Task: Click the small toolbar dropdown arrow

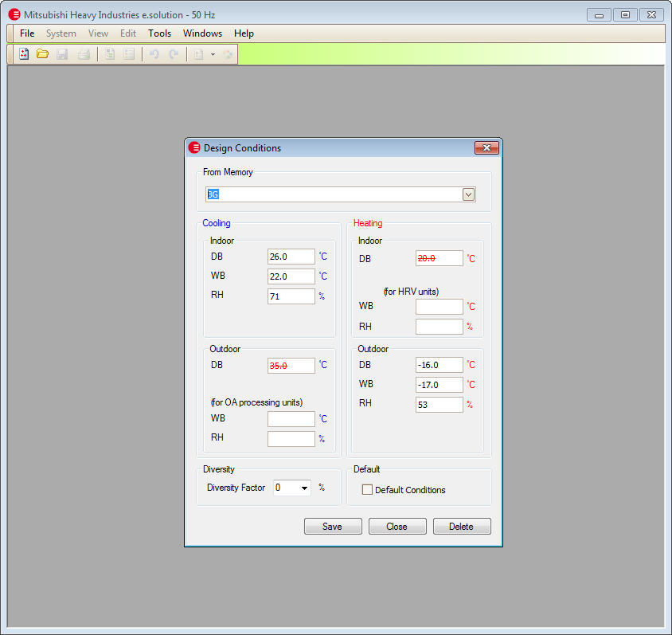Action: pos(213,54)
